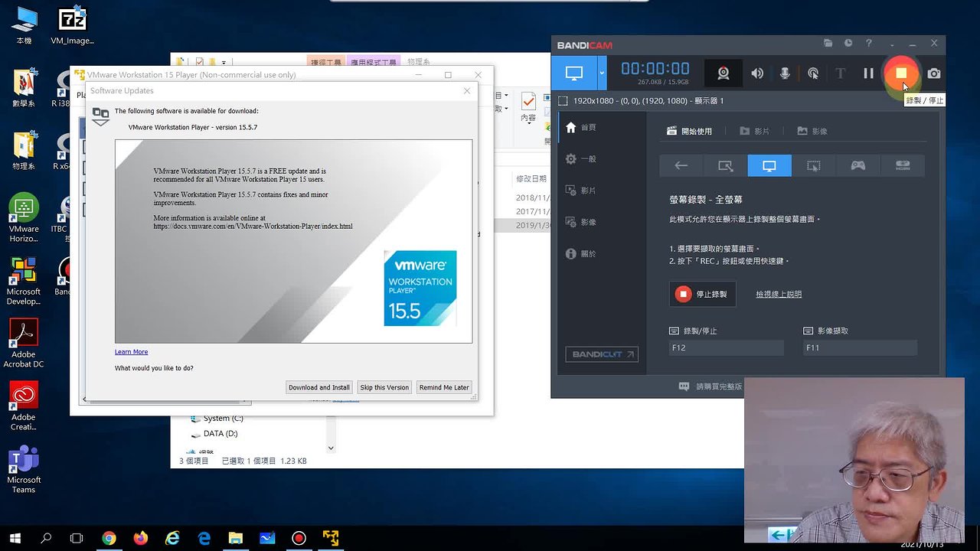This screenshot has height=551, width=980.
Task: Launch Google Chrome from taskbar
Action: 109,538
